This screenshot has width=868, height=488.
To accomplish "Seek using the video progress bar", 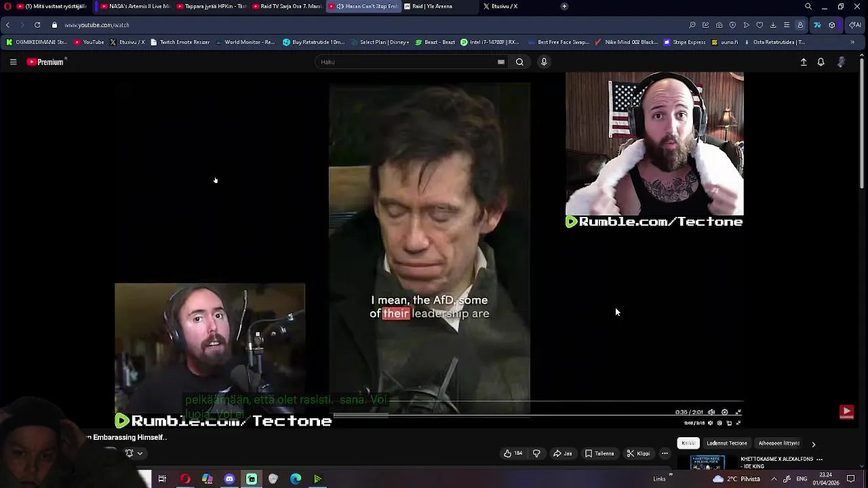I will point(540,415).
